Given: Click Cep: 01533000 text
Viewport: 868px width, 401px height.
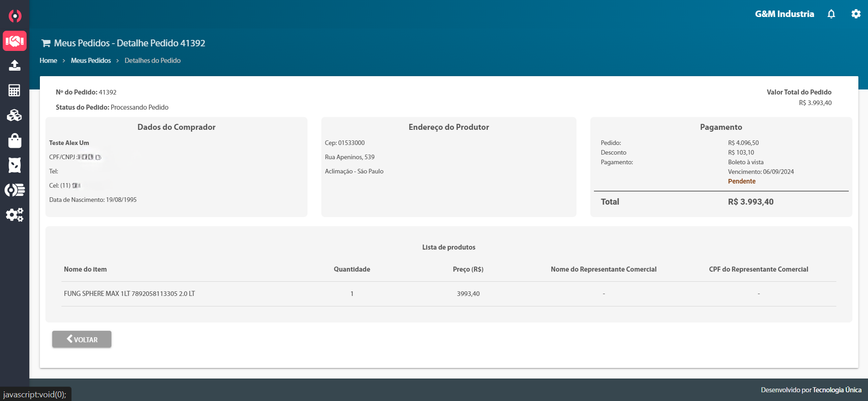Looking at the screenshot, I should (345, 143).
